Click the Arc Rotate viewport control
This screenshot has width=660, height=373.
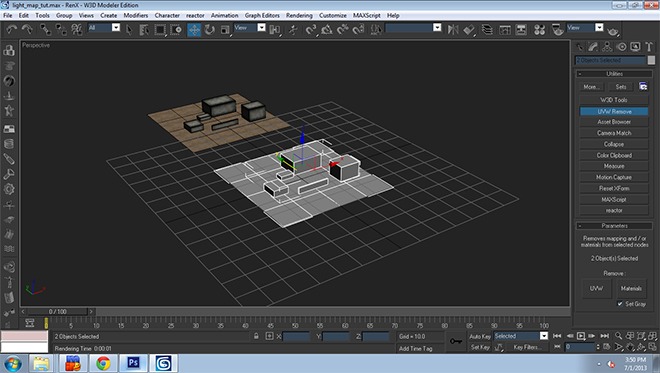[x=641, y=347]
